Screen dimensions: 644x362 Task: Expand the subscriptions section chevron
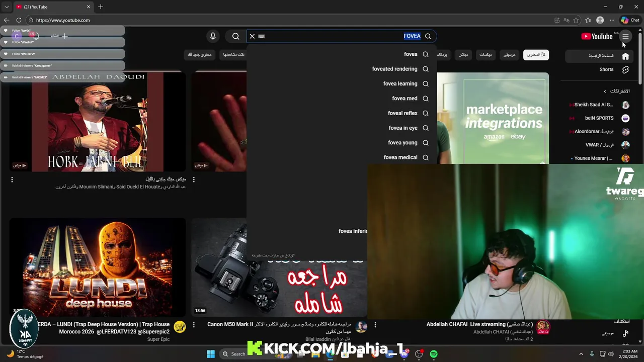(605, 91)
